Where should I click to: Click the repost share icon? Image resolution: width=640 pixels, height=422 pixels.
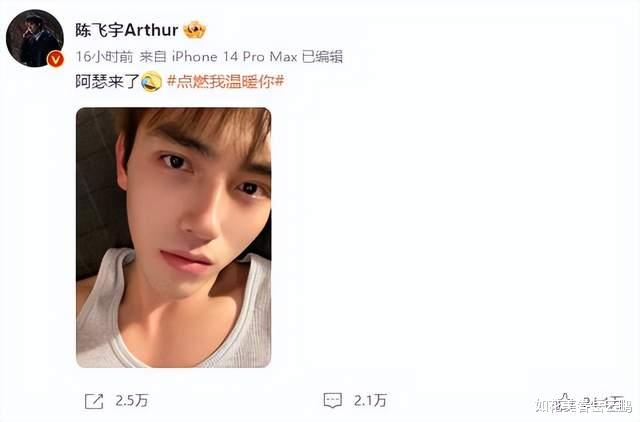click(94, 401)
